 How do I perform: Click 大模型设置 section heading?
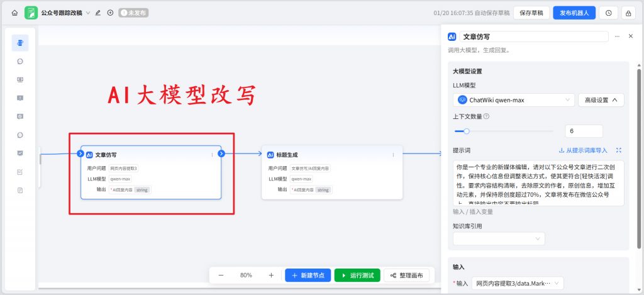coord(467,71)
